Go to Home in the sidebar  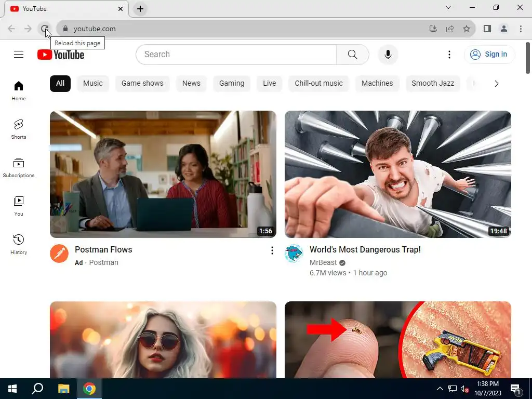(19, 91)
